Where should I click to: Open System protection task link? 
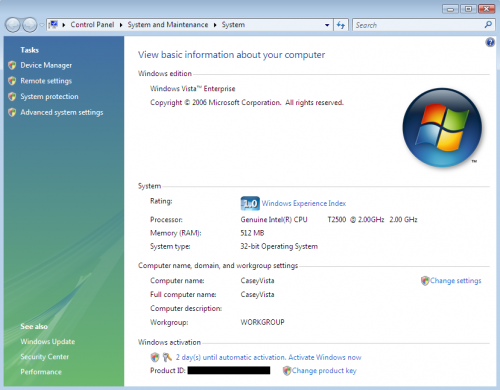[49, 97]
